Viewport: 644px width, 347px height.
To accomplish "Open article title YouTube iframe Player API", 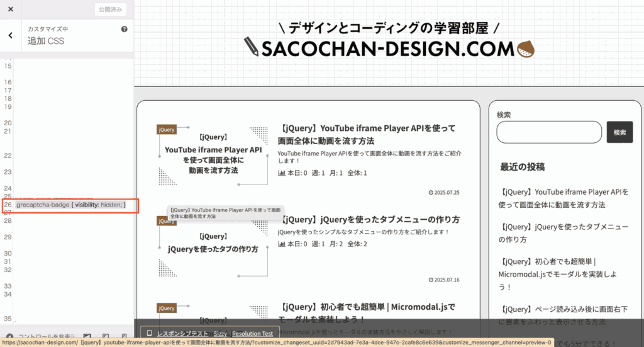I will (x=367, y=134).
